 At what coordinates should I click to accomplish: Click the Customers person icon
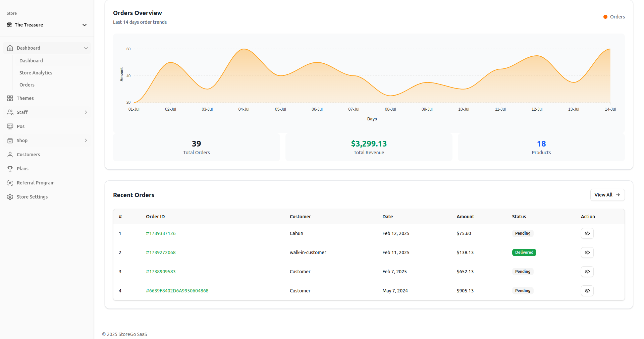tap(10, 155)
